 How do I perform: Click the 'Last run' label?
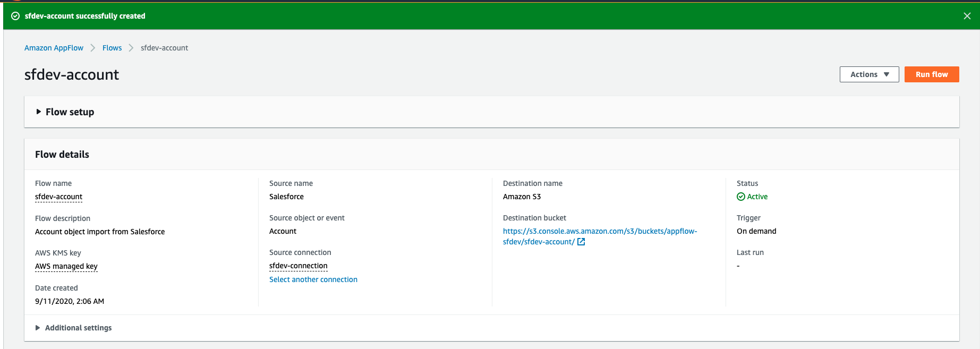pos(750,252)
